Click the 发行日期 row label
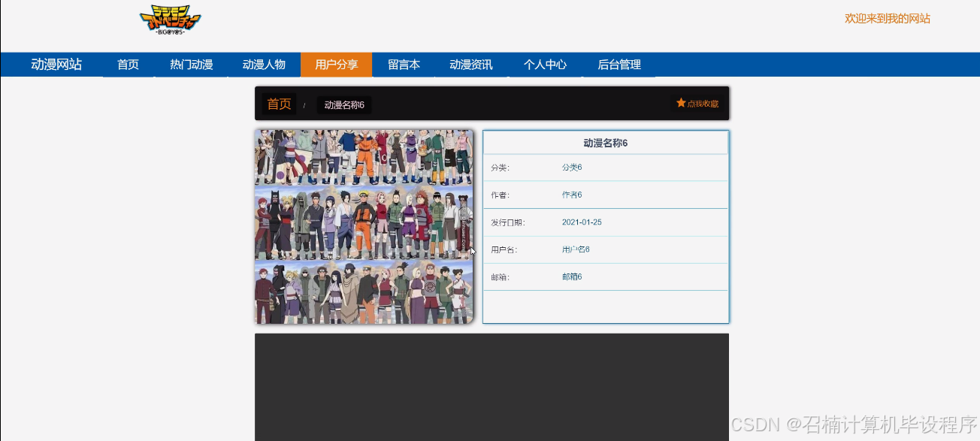The image size is (980, 441). coord(507,222)
